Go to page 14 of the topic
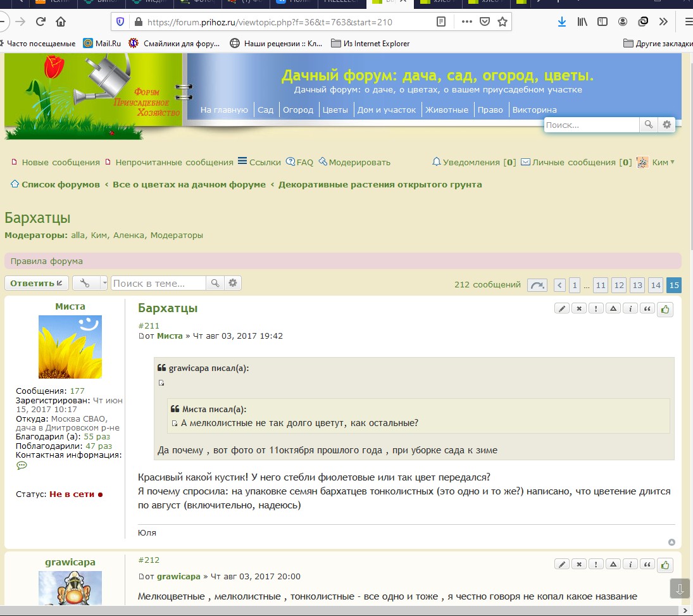693x616 pixels. click(656, 285)
